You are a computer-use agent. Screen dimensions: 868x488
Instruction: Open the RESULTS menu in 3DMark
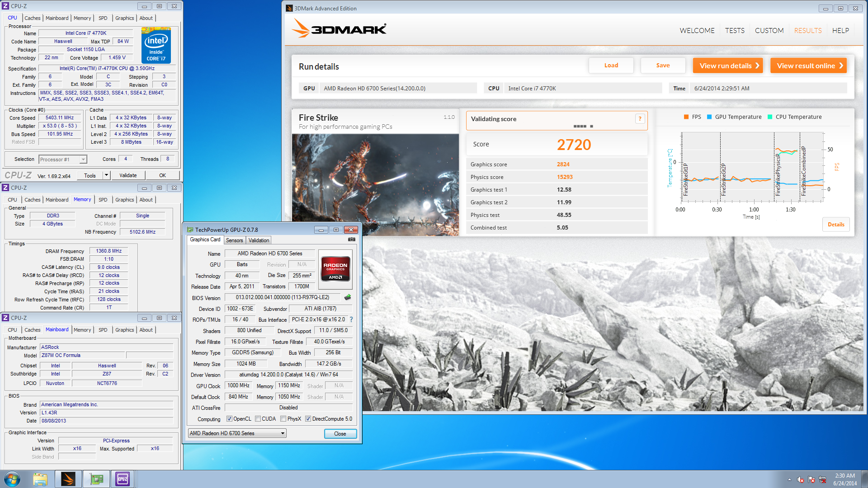(808, 31)
